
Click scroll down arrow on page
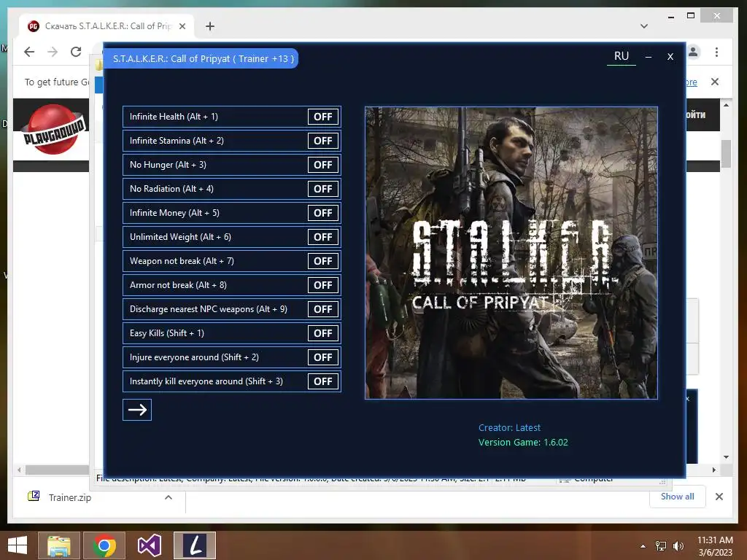pyautogui.click(x=726, y=456)
